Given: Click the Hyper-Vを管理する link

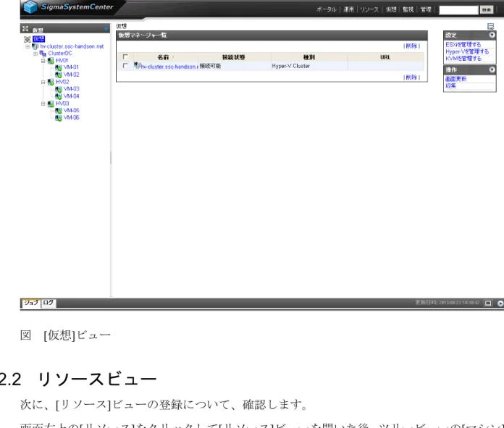Looking at the screenshot, I should [x=467, y=51].
